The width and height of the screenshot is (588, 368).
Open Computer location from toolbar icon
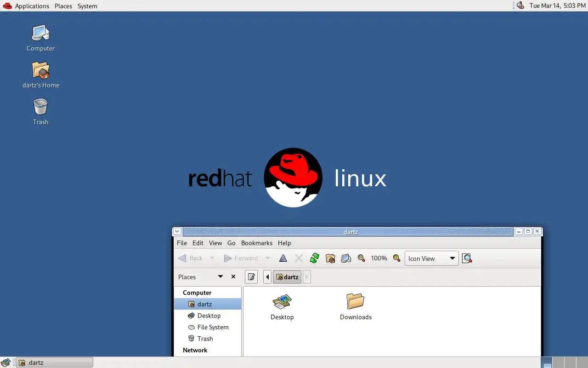pyautogui.click(x=346, y=259)
